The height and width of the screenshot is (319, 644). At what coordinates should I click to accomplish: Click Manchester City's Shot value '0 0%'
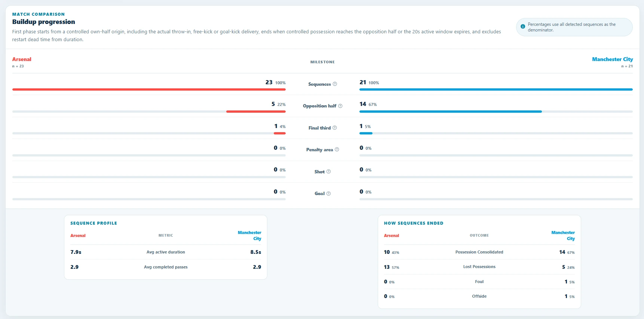(366, 170)
